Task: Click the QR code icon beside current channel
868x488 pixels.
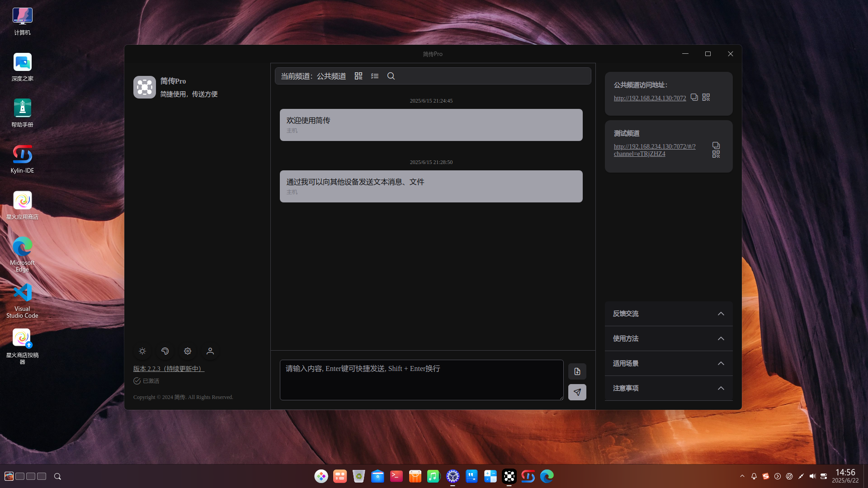Action: click(x=359, y=76)
